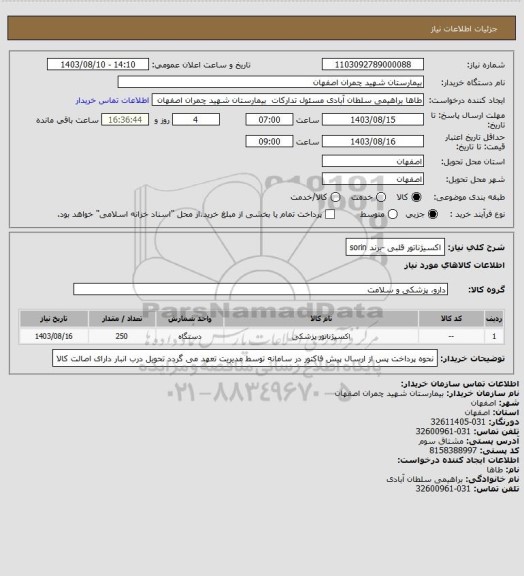524x576 pixels.
Task: Choose the جزیی purchase type radio
Action: click(433, 214)
